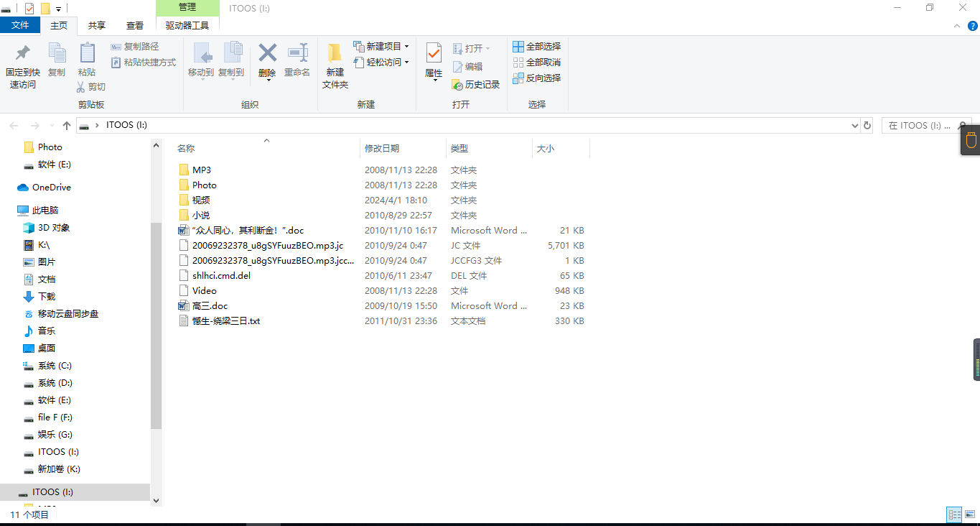980x526 pixels.
Task: Click 粘贴快捷方式 option
Action: tap(144, 63)
